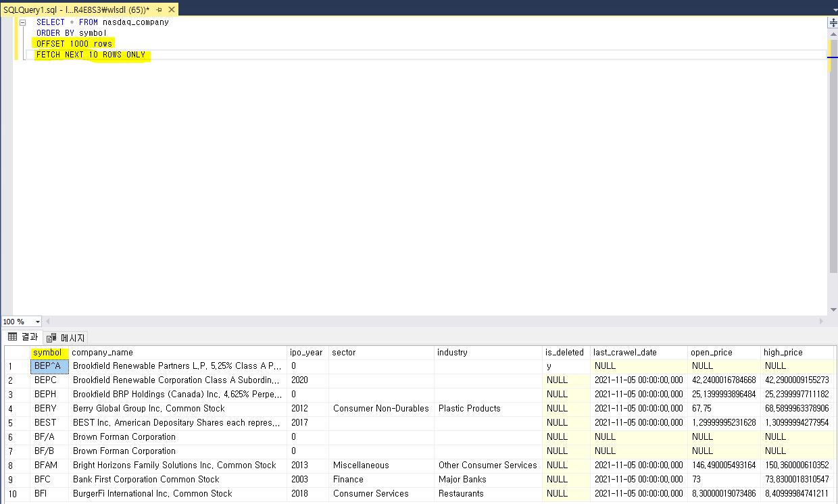Click the BEPC symbol cell

[x=49, y=380]
